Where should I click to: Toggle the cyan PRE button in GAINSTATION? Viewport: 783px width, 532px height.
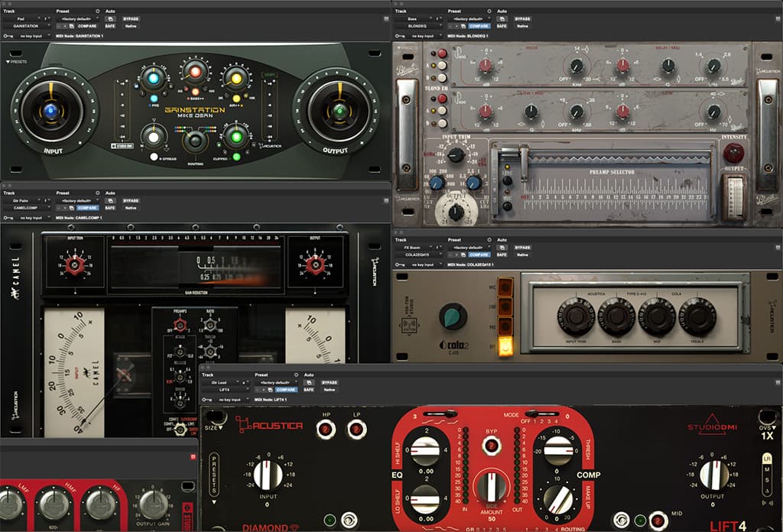point(154,99)
